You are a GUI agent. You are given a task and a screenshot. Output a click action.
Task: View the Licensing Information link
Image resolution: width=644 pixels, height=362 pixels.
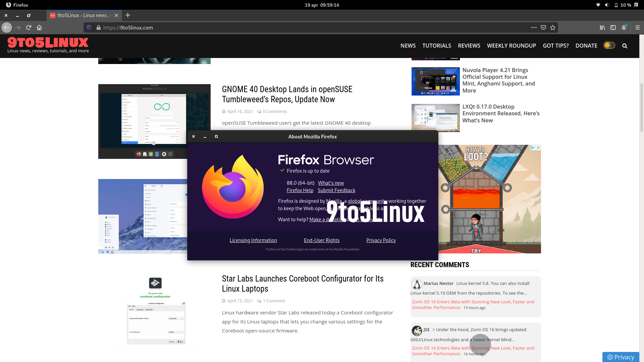tap(253, 240)
